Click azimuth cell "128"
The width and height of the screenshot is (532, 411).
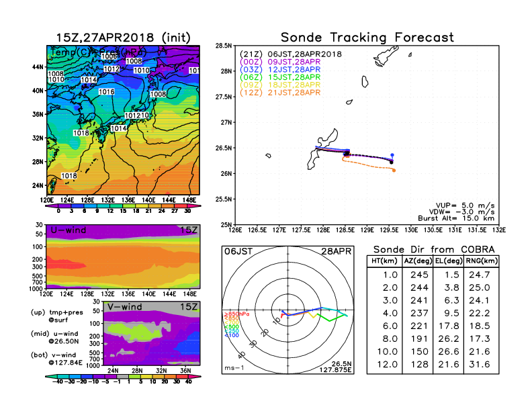pos(419,365)
